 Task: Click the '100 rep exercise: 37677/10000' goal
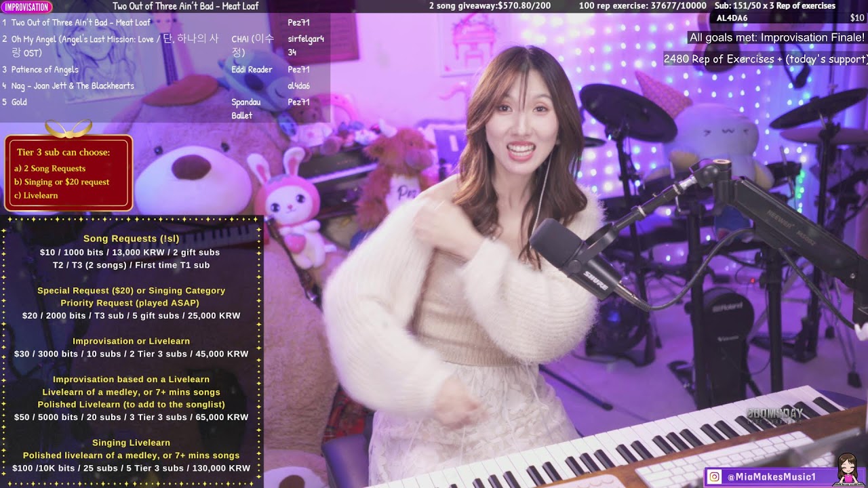pos(643,6)
